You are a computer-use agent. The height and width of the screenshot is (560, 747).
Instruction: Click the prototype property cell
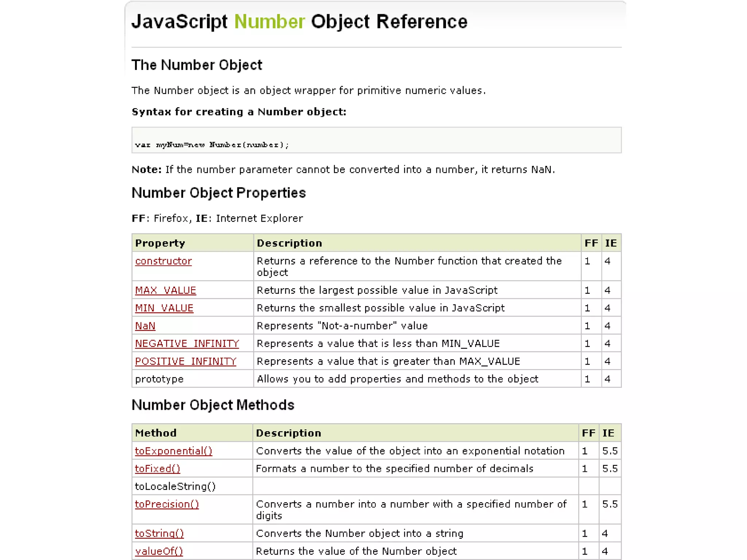click(159, 379)
